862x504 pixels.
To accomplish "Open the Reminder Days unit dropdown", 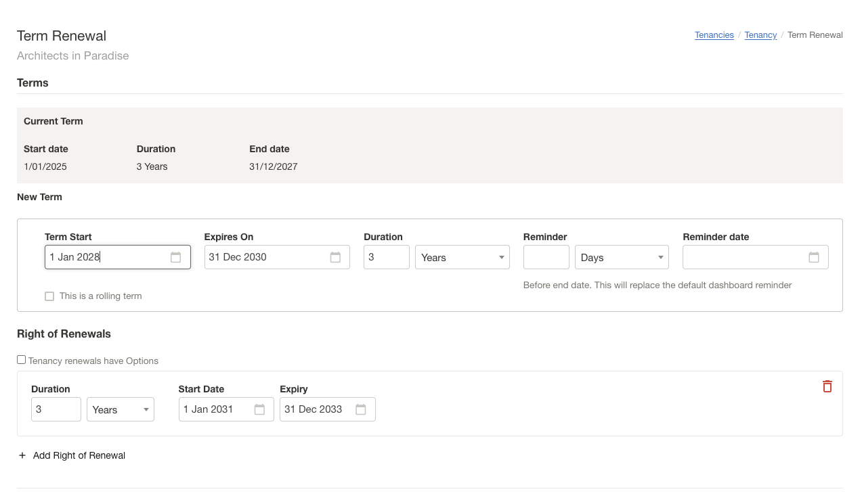I will [x=622, y=257].
